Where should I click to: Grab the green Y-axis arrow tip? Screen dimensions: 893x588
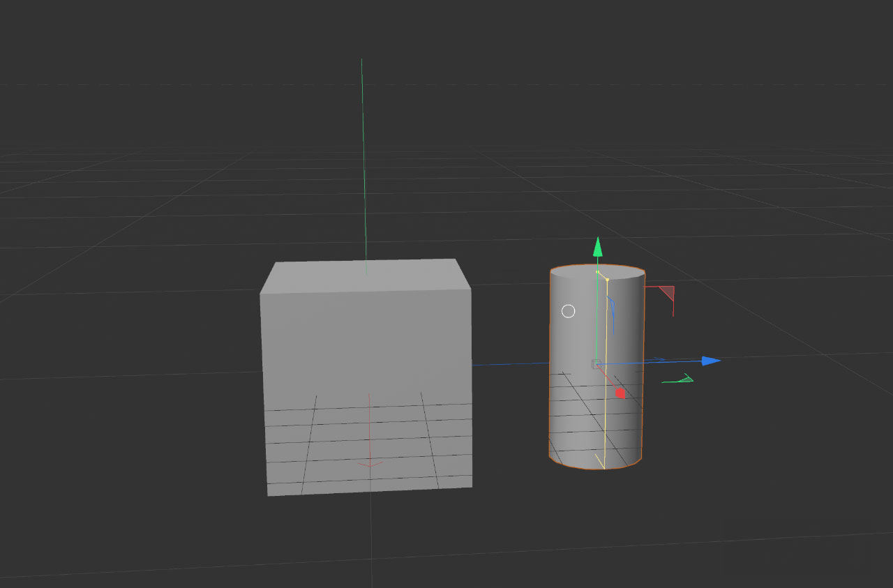[597, 247]
